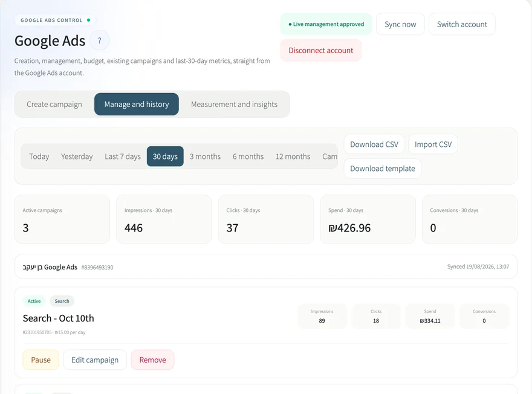Click the Active campaigns card showing 3
532x394 pixels.
pyautogui.click(x=62, y=219)
